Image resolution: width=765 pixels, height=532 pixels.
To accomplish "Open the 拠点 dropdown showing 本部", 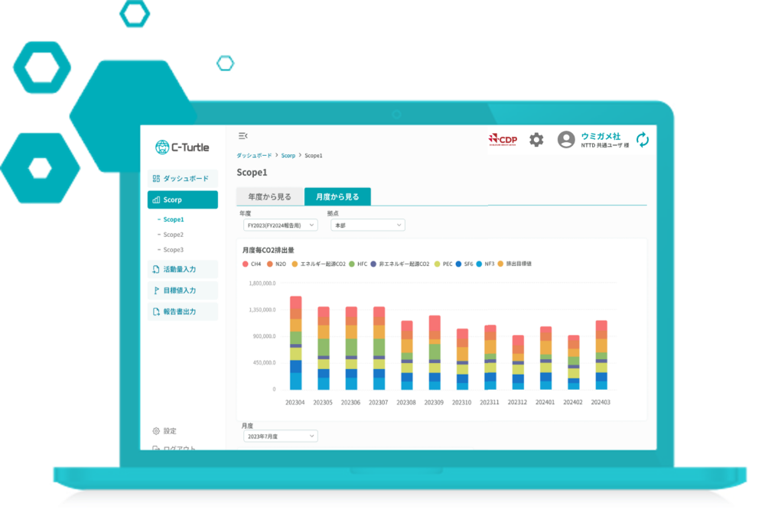I will (367, 225).
